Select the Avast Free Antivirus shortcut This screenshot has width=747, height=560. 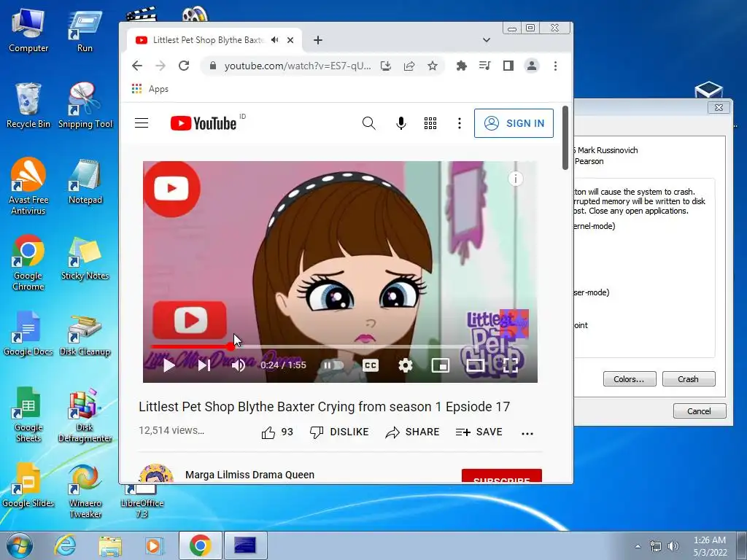[28, 187]
